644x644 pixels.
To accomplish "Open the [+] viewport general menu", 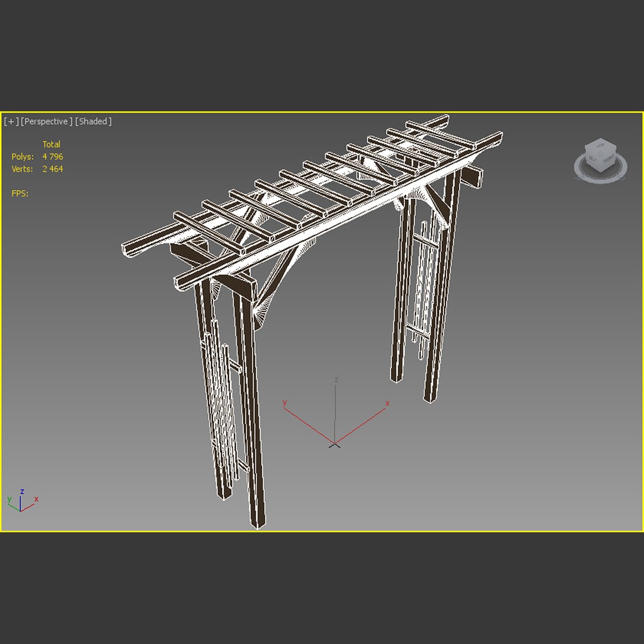I will click(x=11, y=122).
